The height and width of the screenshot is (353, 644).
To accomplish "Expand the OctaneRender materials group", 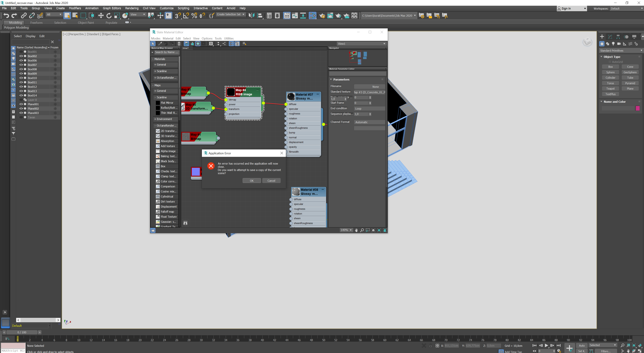I will click(x=165, y=77).
